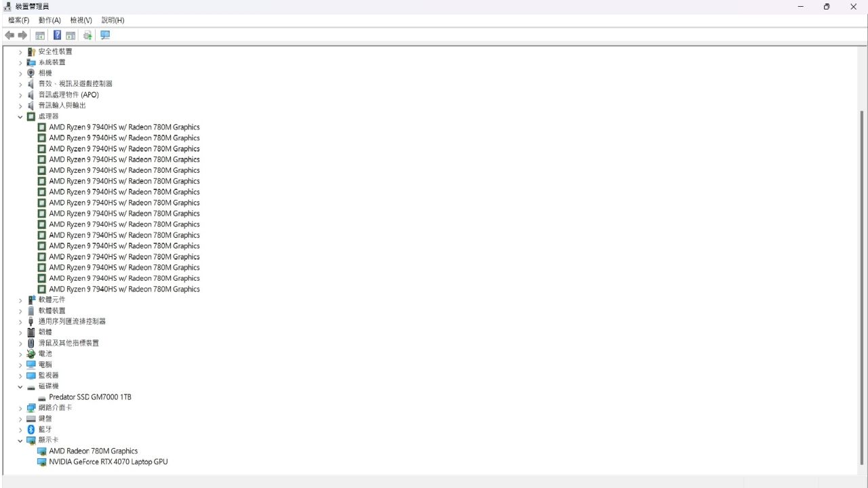The width and height of the screenshot is (868, 488).
Task: Select the AMD Radeon 780M Graphics adapter
Action: point(94,451)
